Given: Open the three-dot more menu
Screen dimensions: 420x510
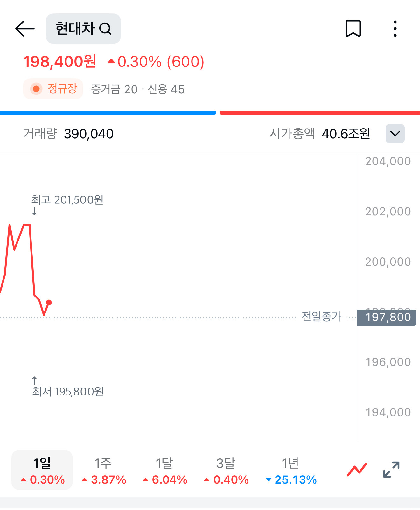Looking at the screenshot, I should pyautogui.click(x=395, y=29).
